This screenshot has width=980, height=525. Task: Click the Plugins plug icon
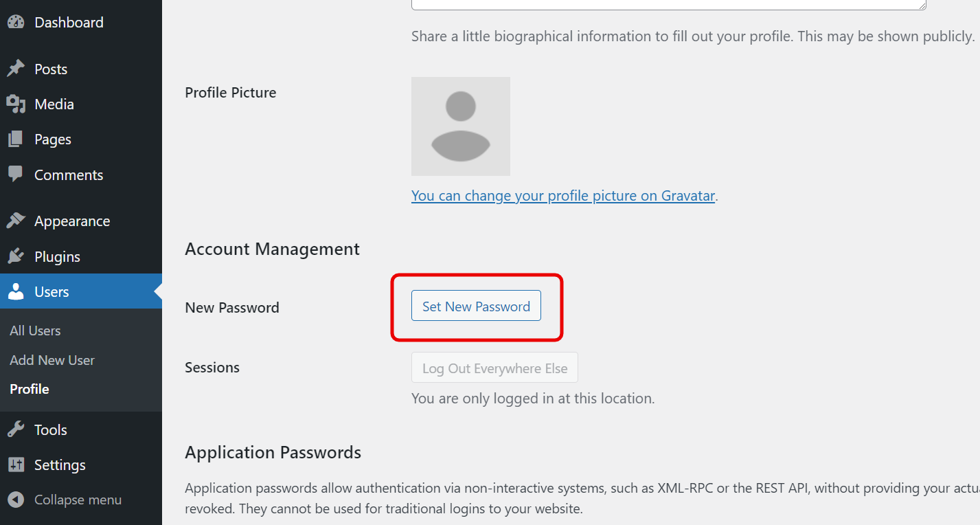point(16,256)
